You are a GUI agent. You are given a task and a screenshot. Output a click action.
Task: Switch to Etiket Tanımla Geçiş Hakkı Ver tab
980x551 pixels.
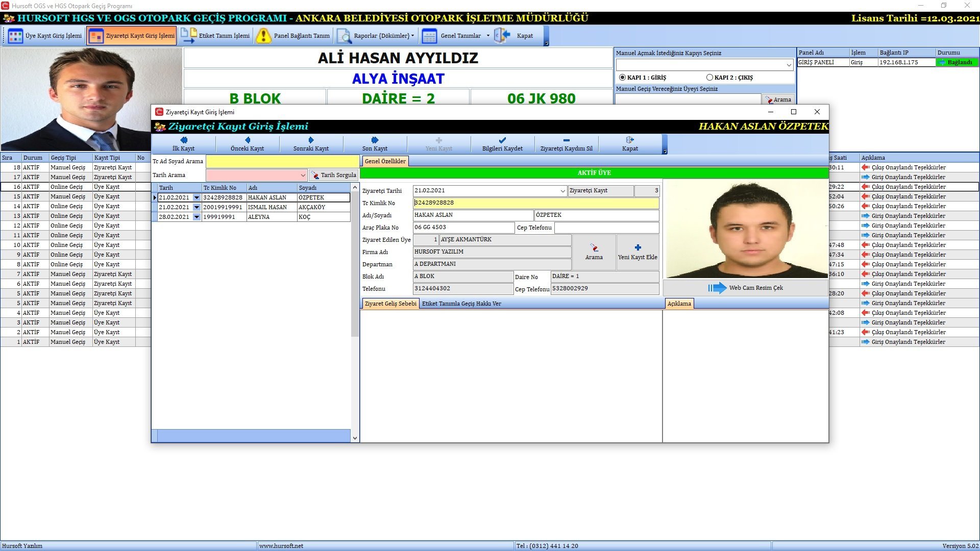pos(461,304)
